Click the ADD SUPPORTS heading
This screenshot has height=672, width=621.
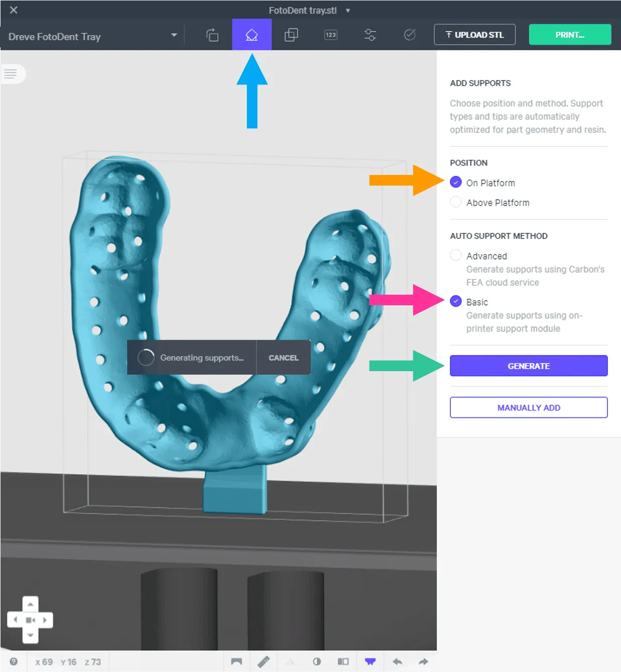point(480,83)
